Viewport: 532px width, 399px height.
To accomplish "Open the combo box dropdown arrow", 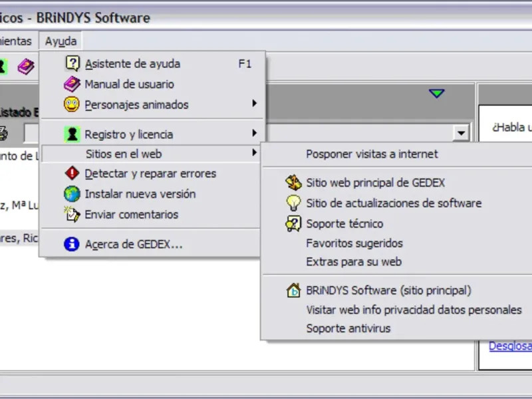I will (x=461, y=133).
